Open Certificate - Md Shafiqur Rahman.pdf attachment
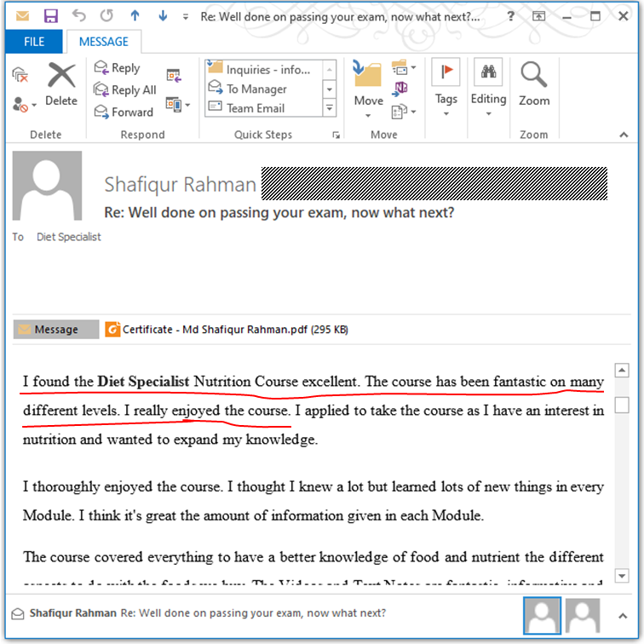This screenshot has height=644, width=644. tap(227, 330)
